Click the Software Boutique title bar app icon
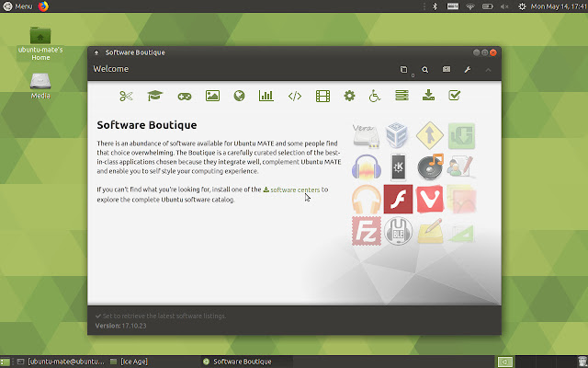 click(96, 52)
